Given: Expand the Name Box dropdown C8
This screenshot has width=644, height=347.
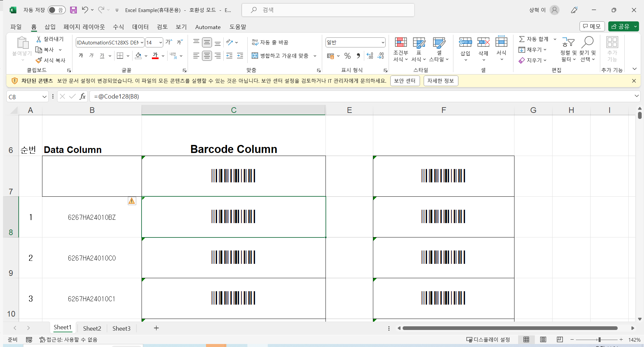Looking at the screenshot, I should click(x=44, y=97).
